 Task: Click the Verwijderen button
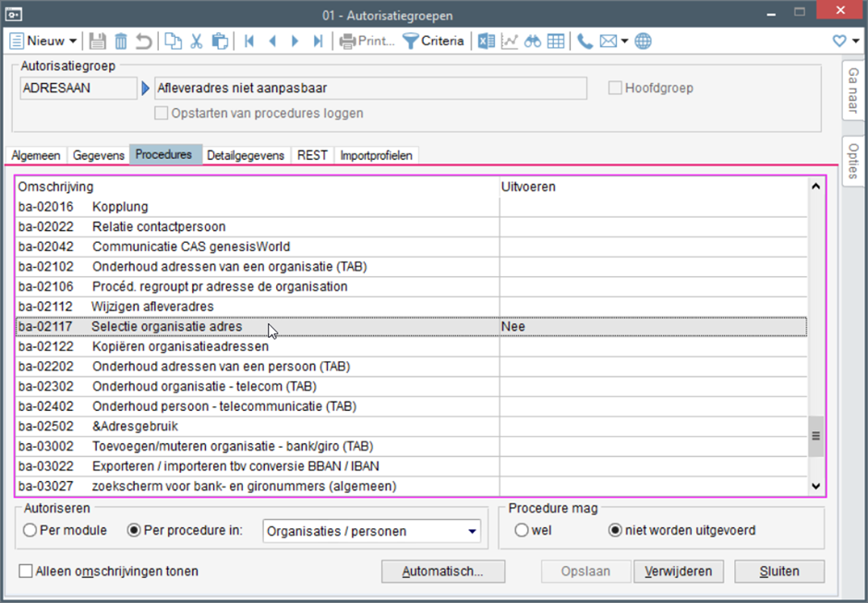tap(679, 572)
